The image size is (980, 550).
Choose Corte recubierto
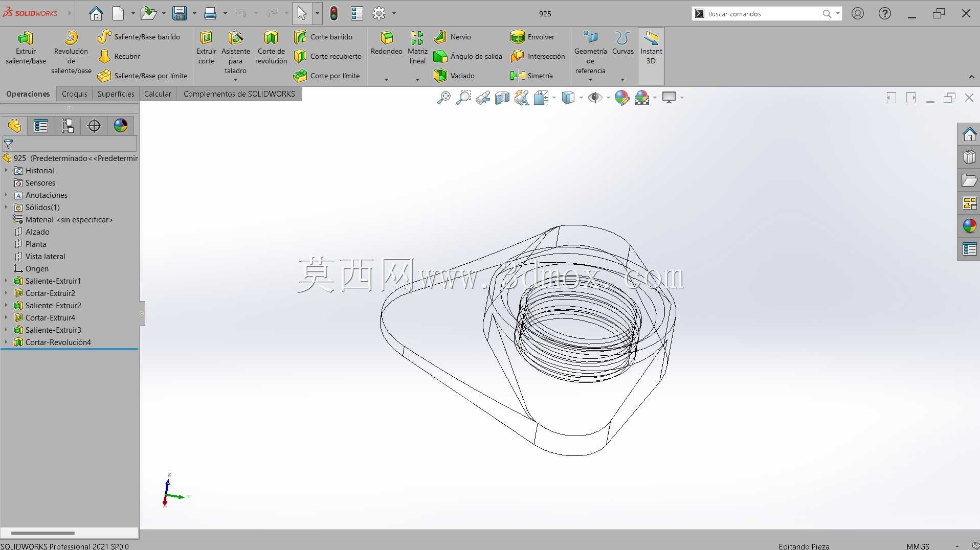tap(328, 56)
